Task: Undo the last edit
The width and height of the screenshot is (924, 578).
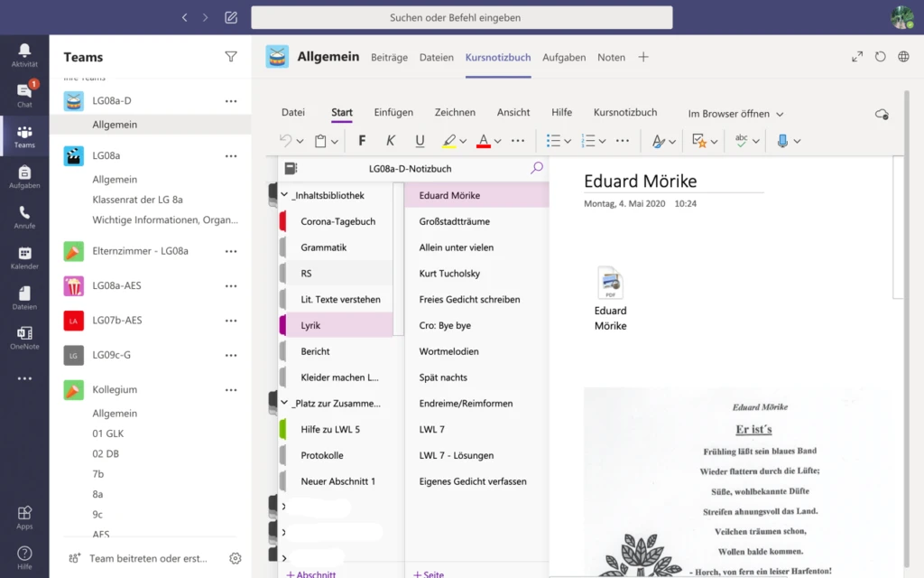Action: (x=285, y=141)
